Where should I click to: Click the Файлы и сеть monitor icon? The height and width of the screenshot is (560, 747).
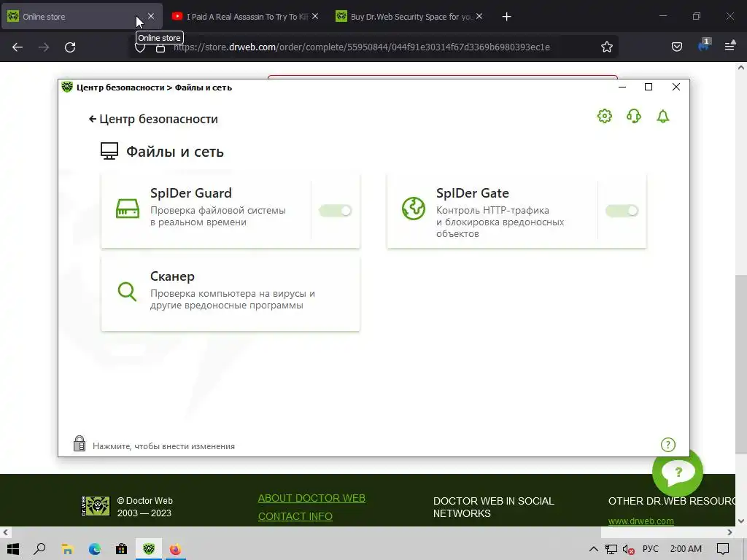tap(109, 151)
